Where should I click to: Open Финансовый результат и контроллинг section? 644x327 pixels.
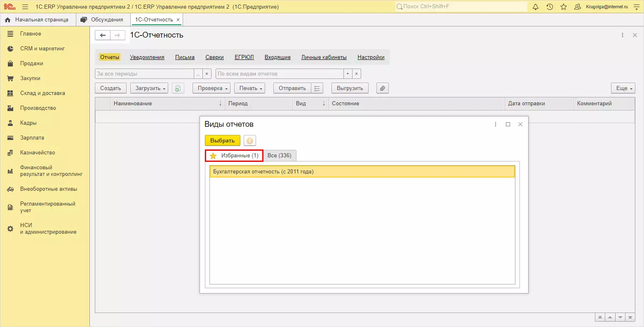pos(45,171)
